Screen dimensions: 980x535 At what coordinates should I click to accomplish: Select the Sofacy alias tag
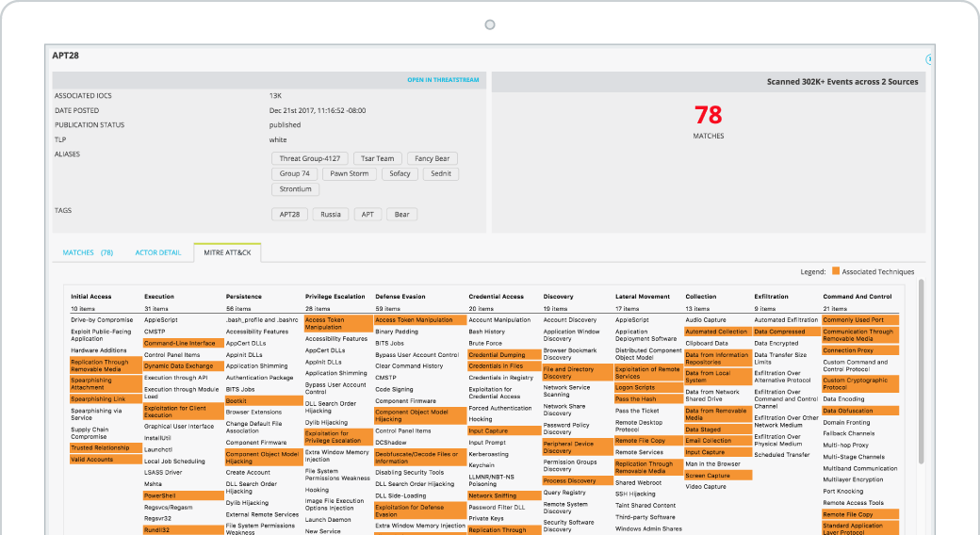coord(400,173)
